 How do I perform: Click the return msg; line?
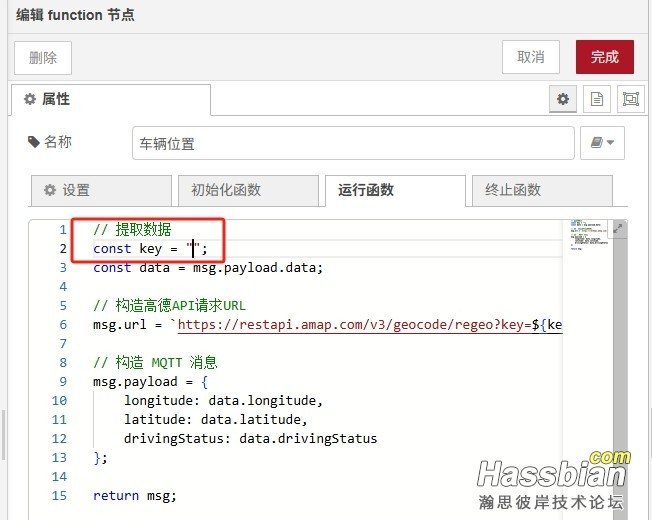pyautogui.click(x=135, y=495)
